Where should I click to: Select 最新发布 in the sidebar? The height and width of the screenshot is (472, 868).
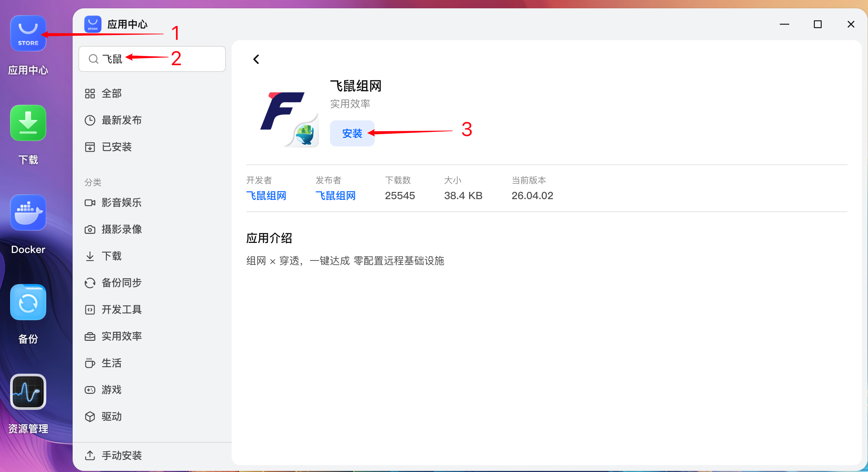click(152, 120)
